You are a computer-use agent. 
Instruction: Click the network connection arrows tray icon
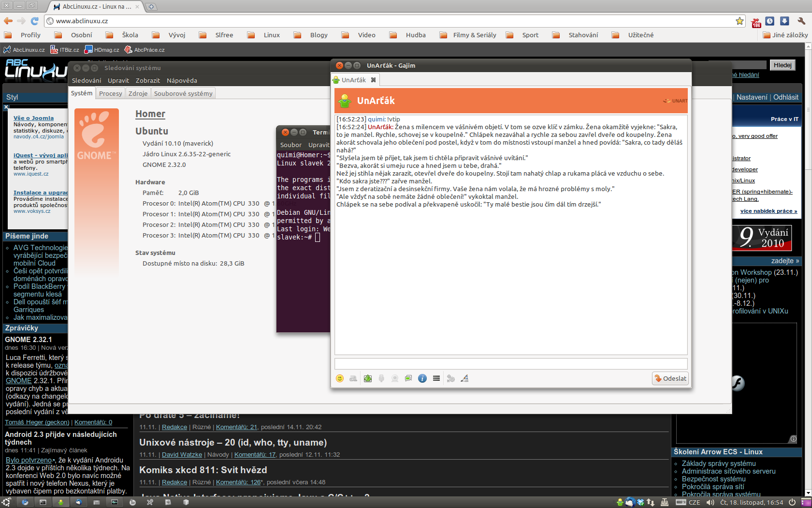(x=651, y=502)
